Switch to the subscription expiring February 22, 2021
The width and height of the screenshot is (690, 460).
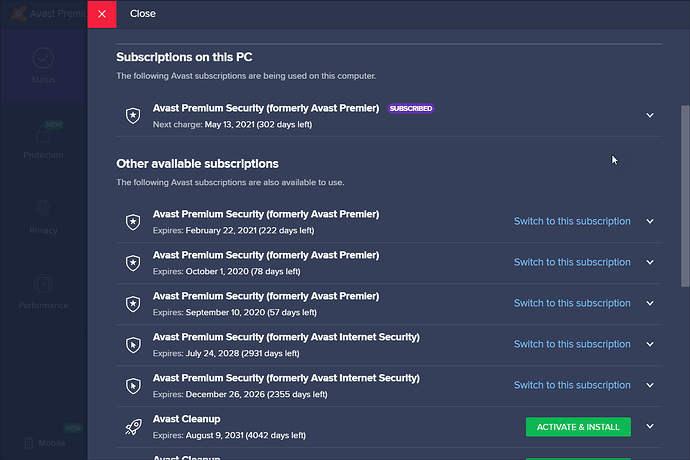coord(572,222)
